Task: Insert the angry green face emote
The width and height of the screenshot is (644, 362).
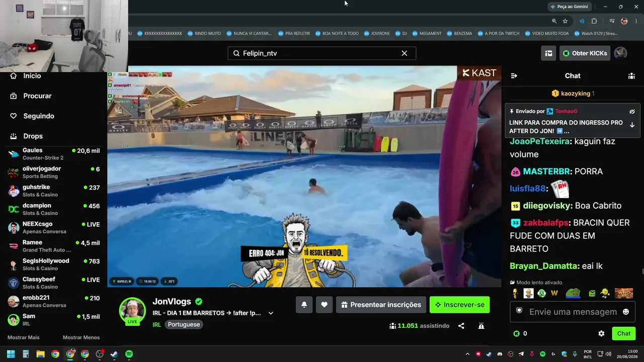Action: pyautogui.click(x=592, y=293)
